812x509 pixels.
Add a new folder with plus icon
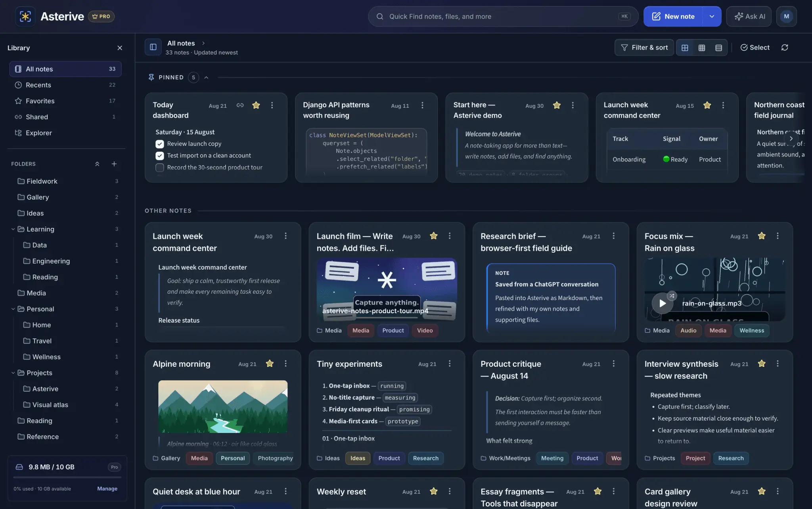[x=114, y=164]
